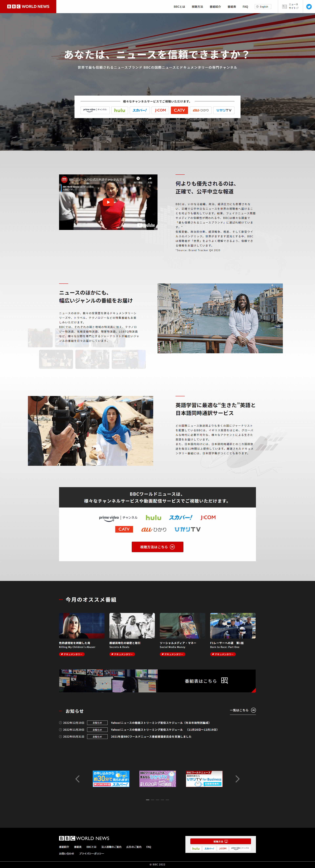Open the Twitter icon in the header

(309, 6)
